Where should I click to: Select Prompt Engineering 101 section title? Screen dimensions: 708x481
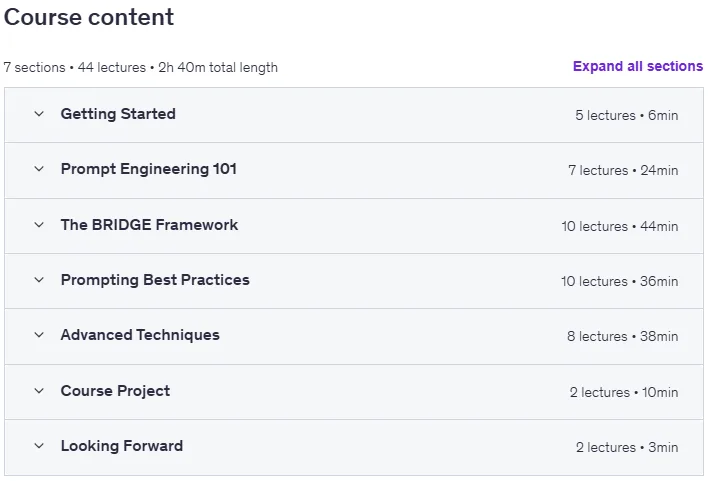(x=149, y=169)
